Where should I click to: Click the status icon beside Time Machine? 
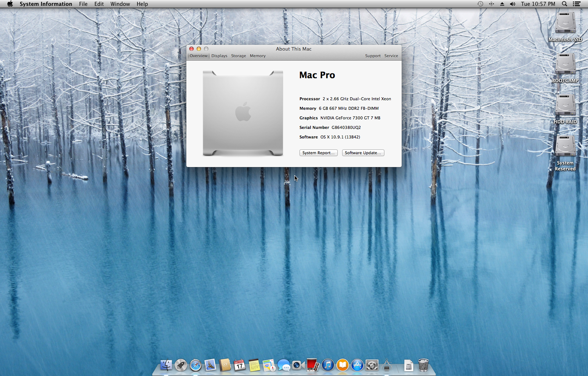[x=491, y=4]
